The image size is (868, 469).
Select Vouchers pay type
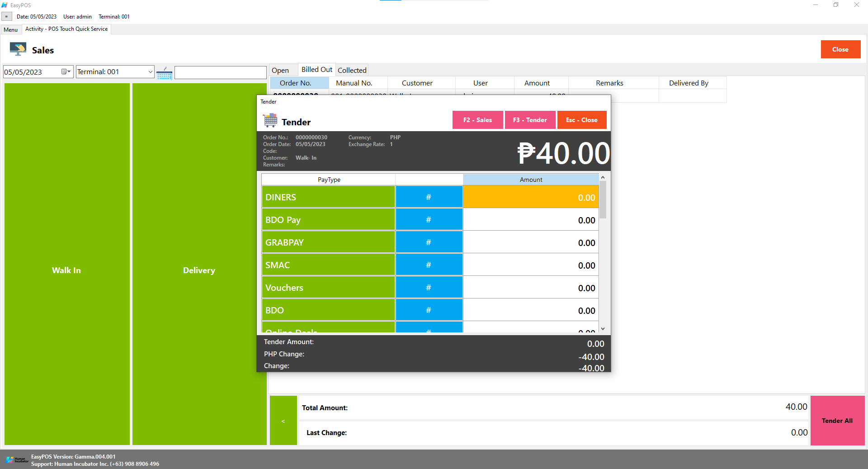coord(328,288)
